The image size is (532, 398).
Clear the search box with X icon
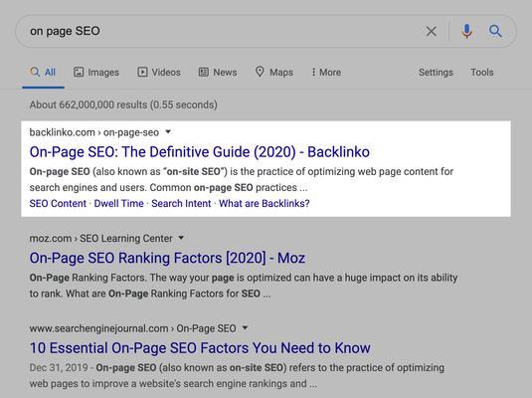432,31
